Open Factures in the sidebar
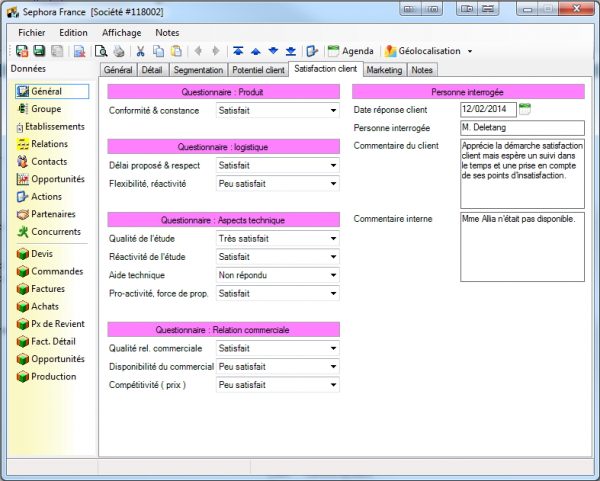This screenshot has height=481, width=600. [41, 289]
